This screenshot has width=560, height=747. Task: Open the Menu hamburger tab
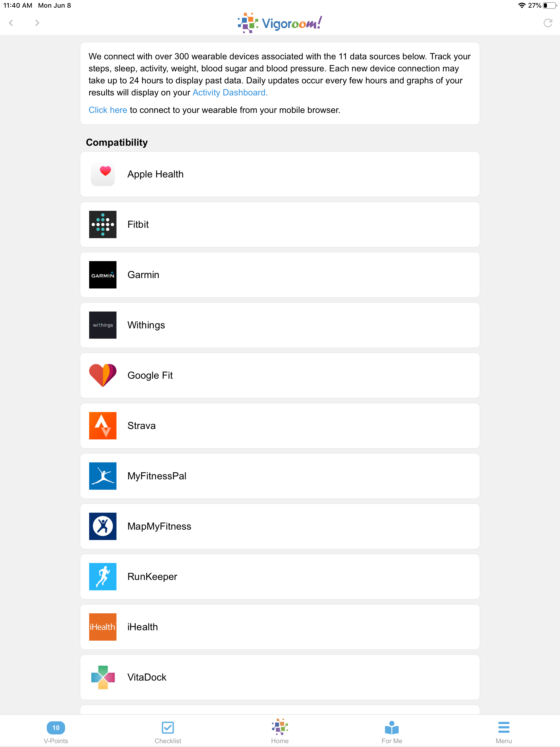504,732
